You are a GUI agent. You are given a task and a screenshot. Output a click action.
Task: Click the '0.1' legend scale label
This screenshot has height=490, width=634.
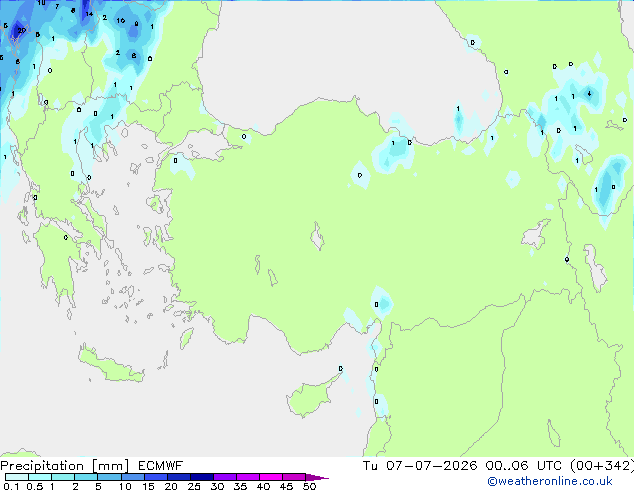click(x=11, y=486)
